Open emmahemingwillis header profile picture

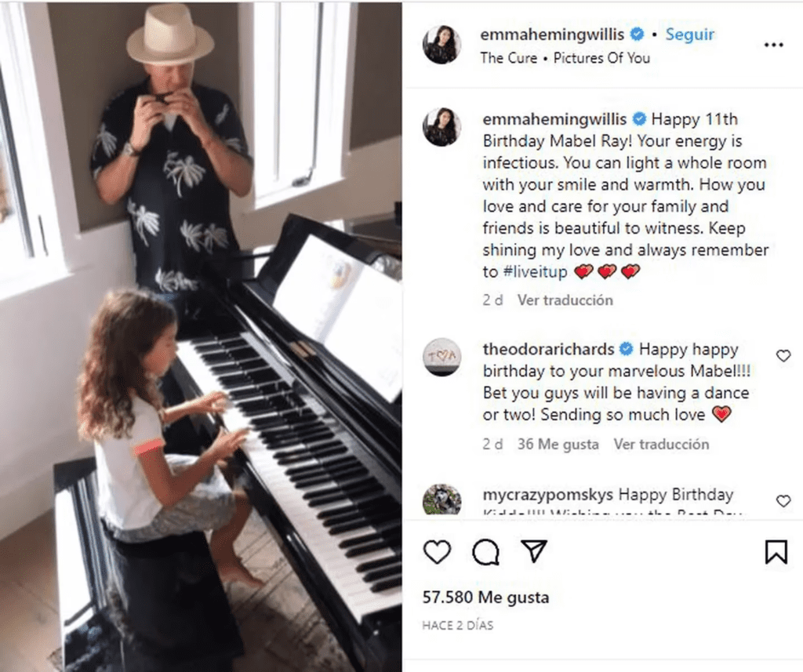tap(442, 45)
